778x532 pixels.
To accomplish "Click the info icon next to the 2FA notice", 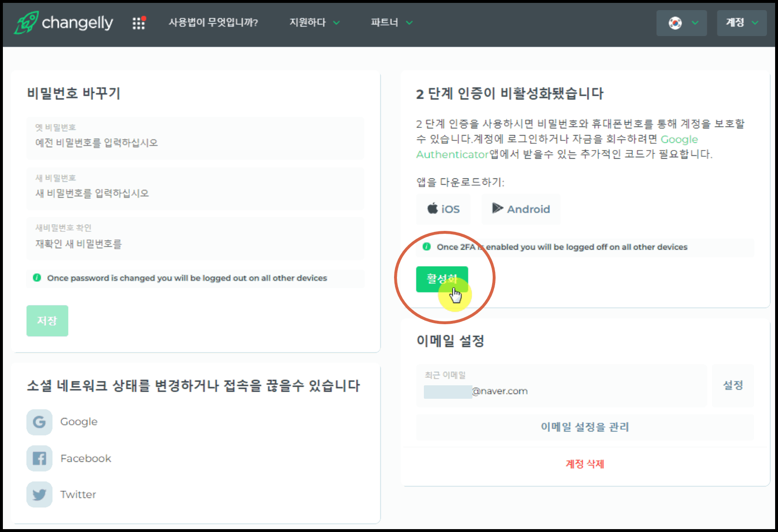I will point(426,247).
